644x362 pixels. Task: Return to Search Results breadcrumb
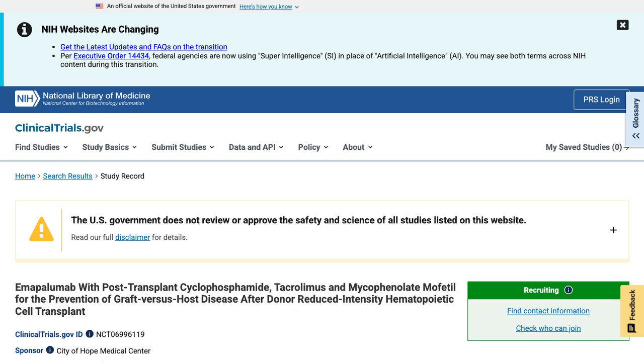point(67,176)
